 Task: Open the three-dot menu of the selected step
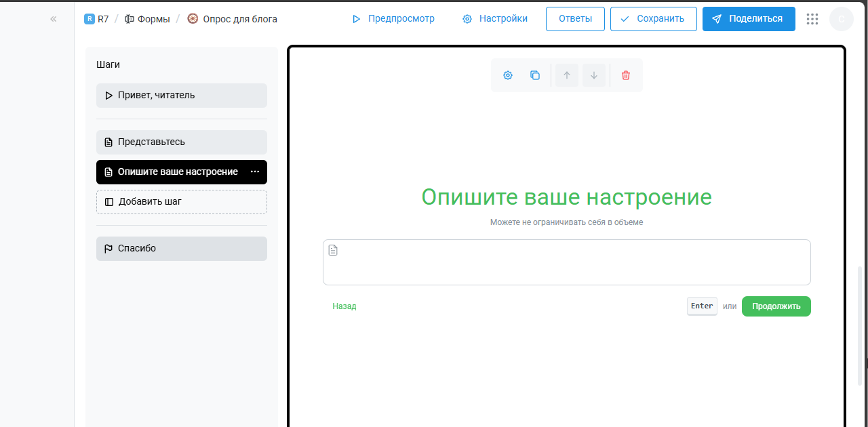[255, 172]
